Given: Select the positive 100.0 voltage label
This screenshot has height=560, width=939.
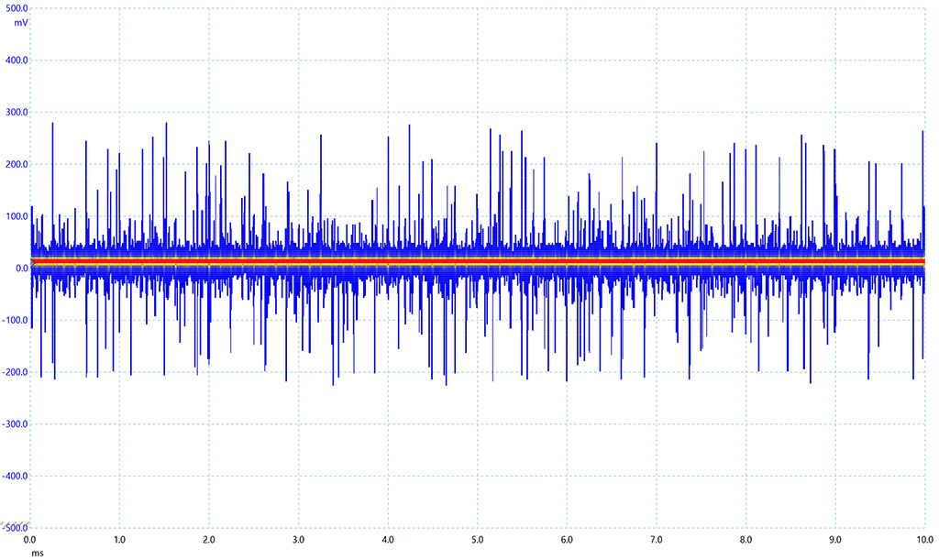Looking at the screenshot, I should [x=17, y=216].
